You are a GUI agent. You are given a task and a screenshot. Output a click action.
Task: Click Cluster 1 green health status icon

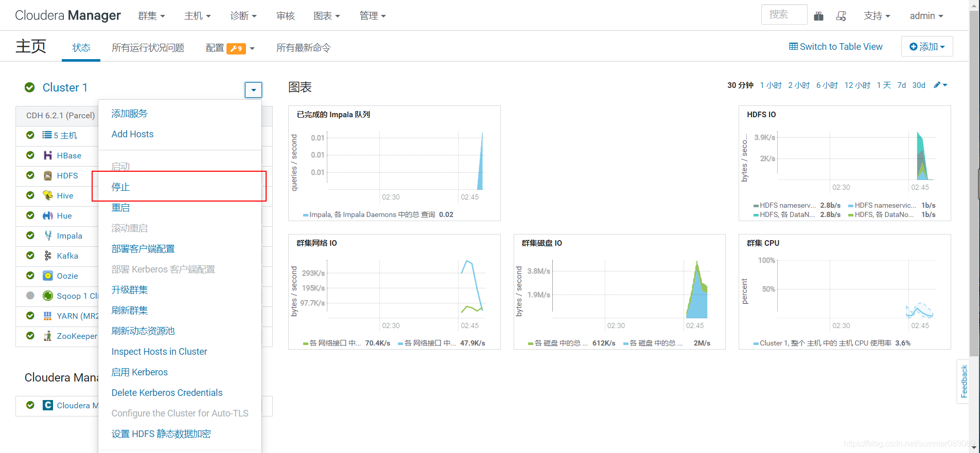pos(30,87)
